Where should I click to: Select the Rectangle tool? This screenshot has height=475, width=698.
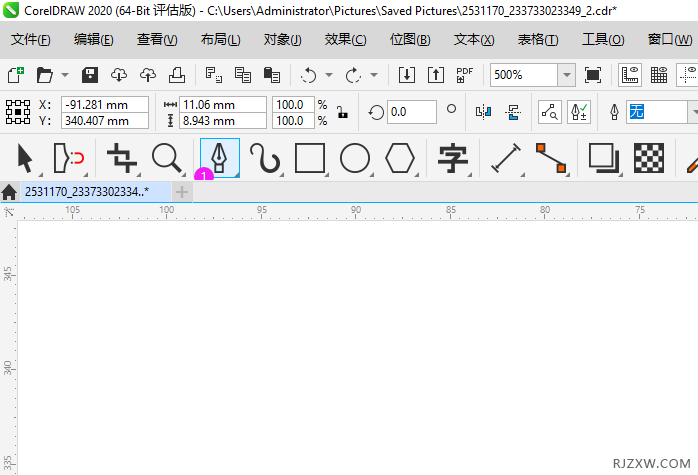click(x=310, y=158)
